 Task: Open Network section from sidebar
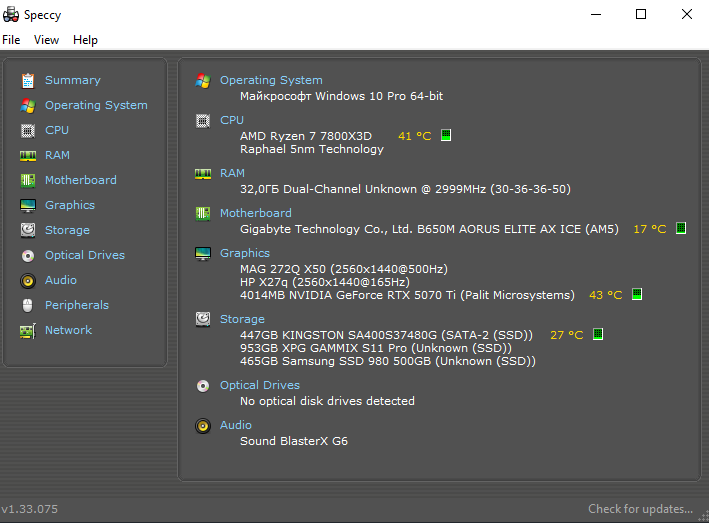click(68, 330)
